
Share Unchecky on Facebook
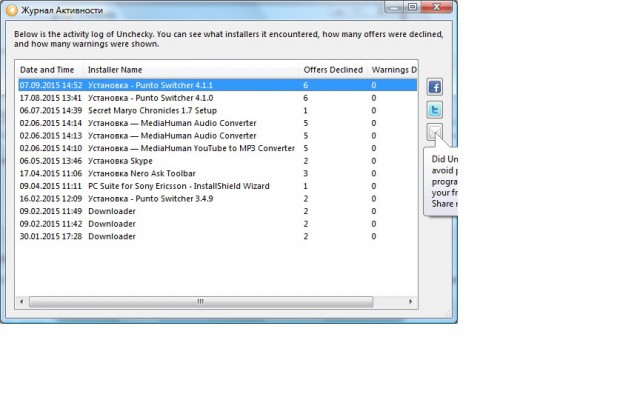point(435,87)
